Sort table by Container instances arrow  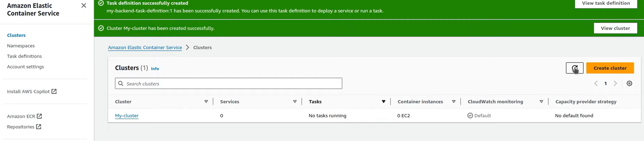[x=453, y=102]
